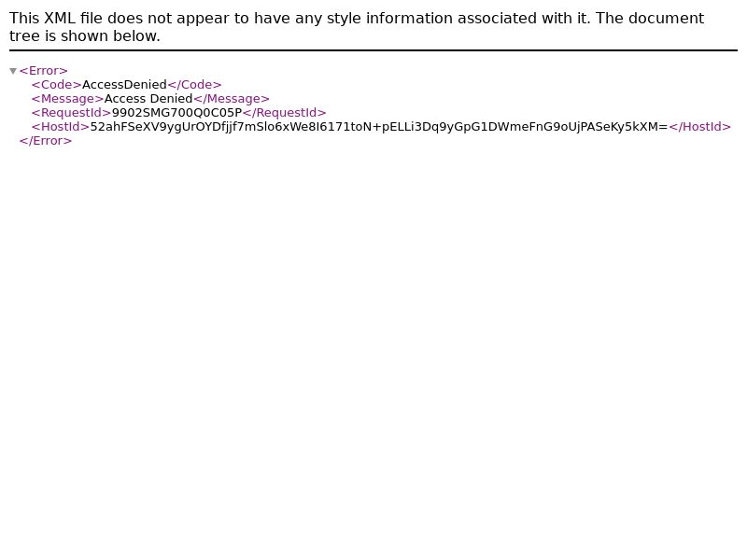
Task: Collapse the Error node disclosure triangle
Action: tap(13, 71)
